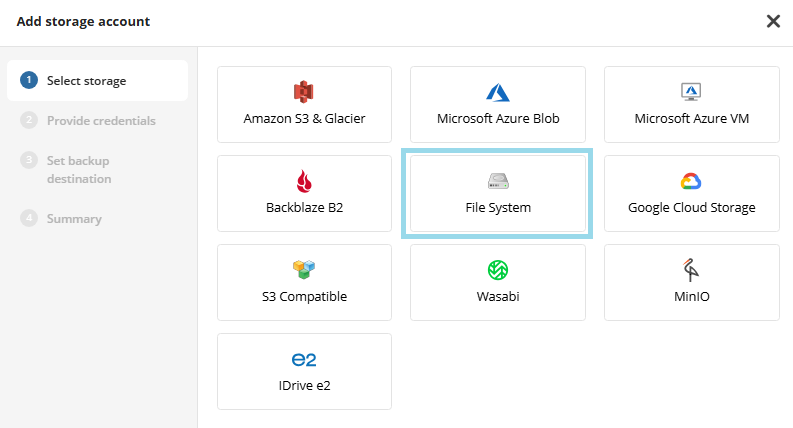Click the Google Cloud Storage label
The height and width of the screenshot is (428, 793).
coord(691,208)
